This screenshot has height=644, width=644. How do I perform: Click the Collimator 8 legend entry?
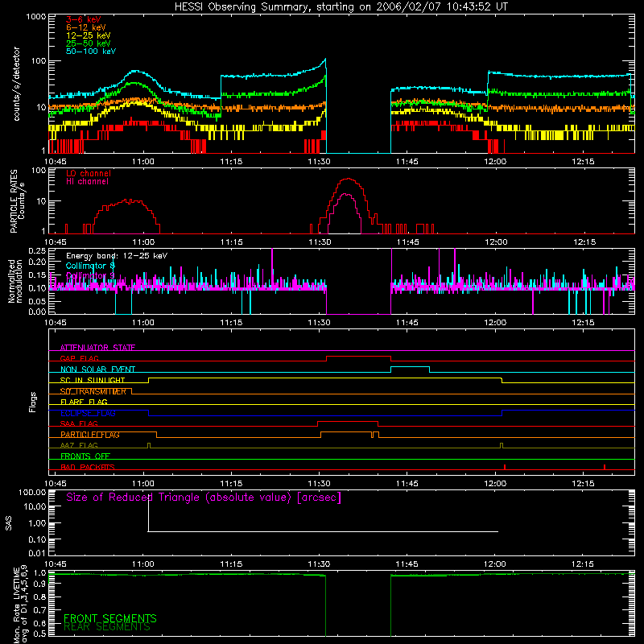pos(90,266)
